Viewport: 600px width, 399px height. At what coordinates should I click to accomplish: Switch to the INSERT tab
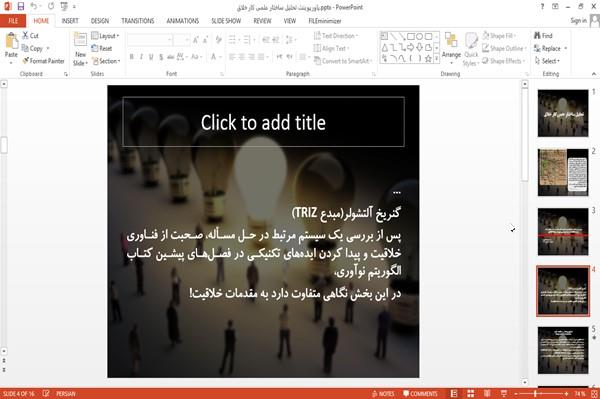coord(70,21)
